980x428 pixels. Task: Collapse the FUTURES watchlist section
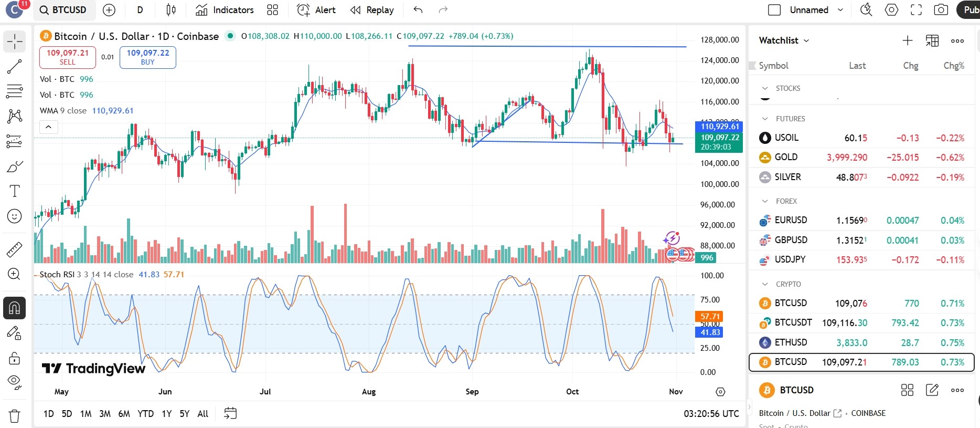click(765, 119)
